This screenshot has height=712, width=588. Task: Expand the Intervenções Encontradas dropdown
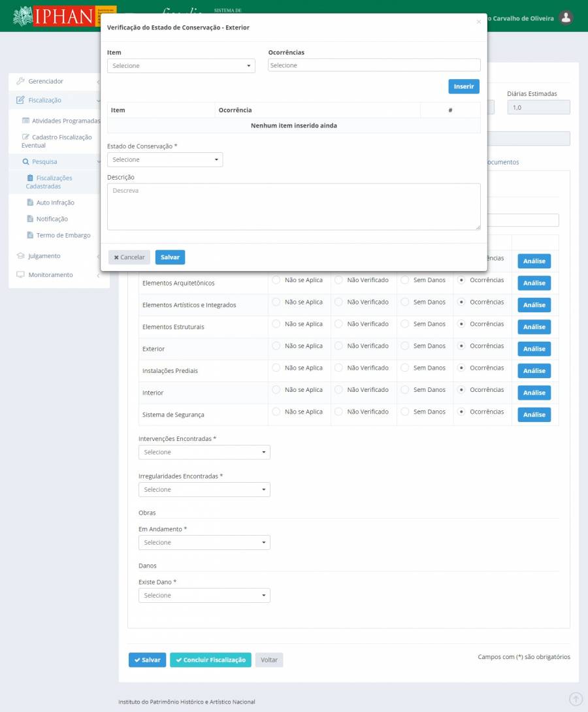click(204, 453)
